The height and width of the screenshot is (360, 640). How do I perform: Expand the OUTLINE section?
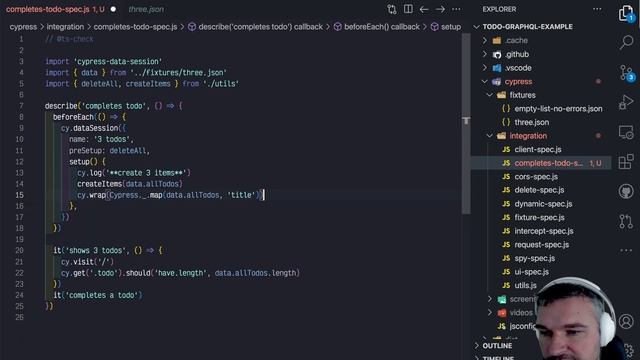[x=497, y=346]
